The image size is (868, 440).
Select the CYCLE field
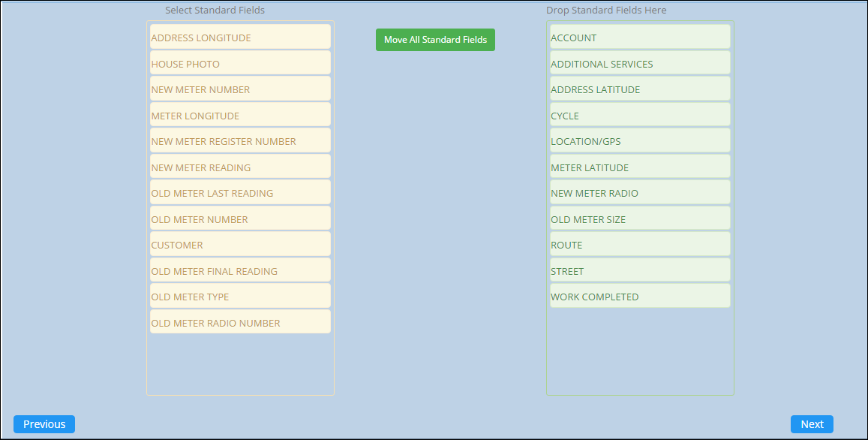pos(640,116)
